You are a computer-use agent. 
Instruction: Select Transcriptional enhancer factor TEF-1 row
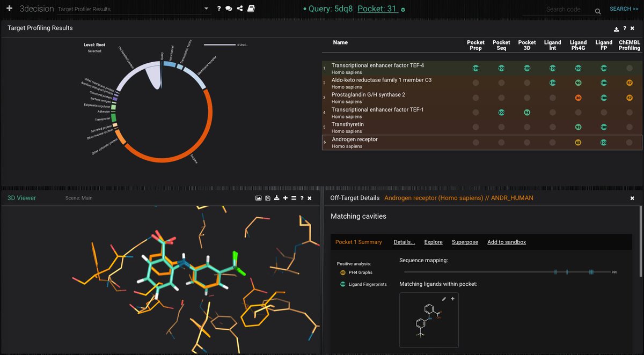pyautogui.click(x=482, y=113)
